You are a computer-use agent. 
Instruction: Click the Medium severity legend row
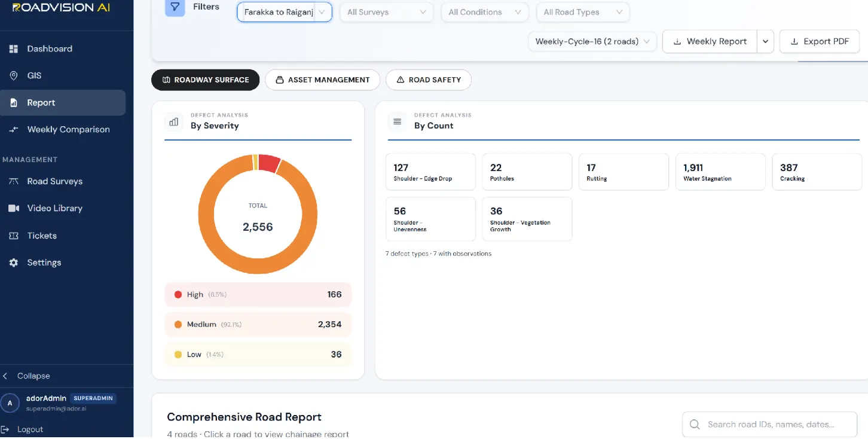258,325
